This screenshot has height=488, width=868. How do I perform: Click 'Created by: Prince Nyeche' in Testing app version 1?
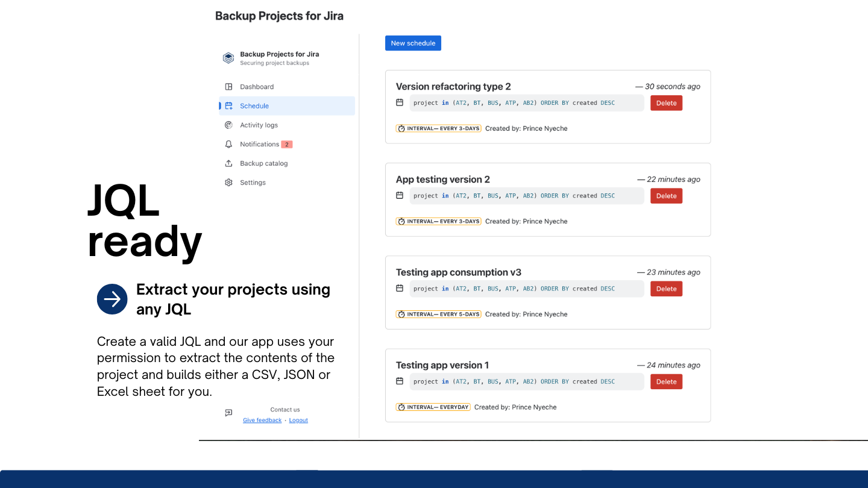pos(515,407)
